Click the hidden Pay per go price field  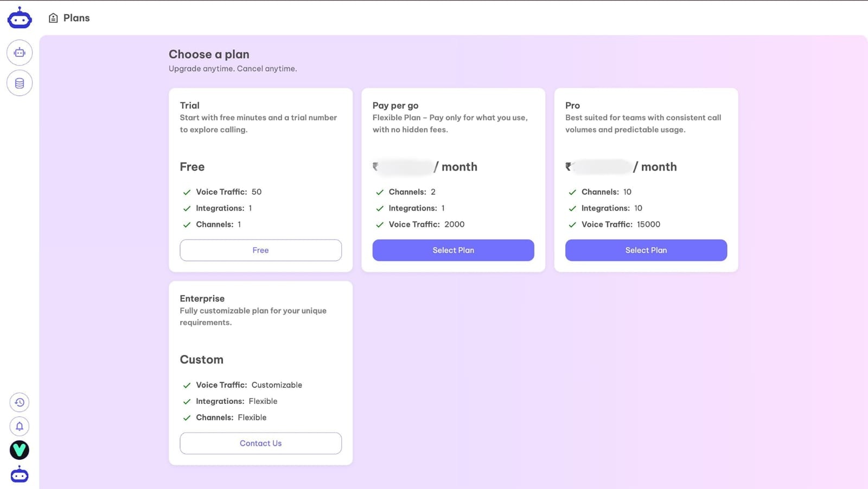[404, 167]
